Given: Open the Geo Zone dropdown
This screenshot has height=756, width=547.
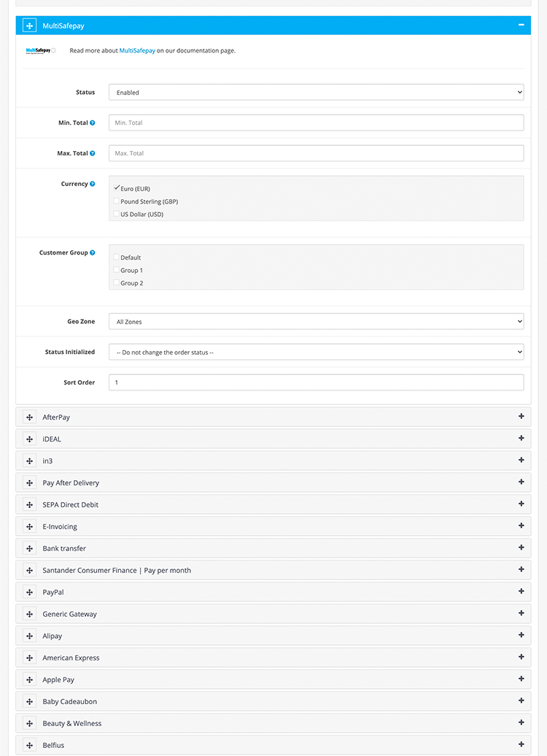Looking at the screenshot, I should (x=316, y=322).
